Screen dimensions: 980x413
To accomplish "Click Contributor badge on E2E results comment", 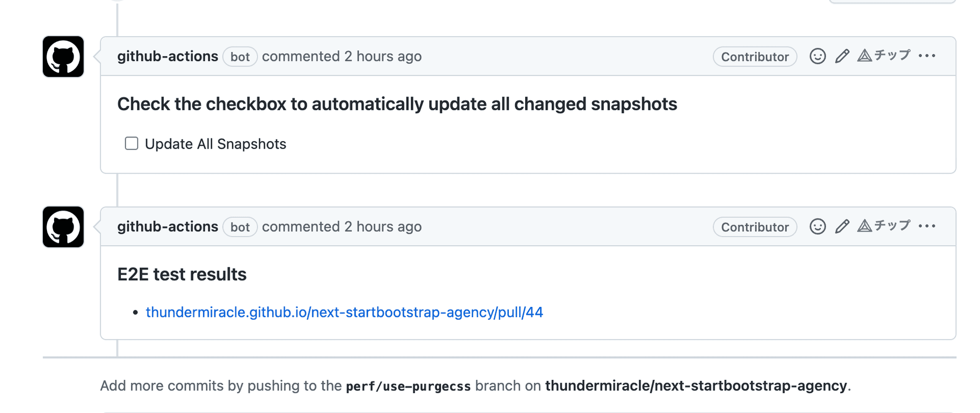I will tap(754, 227).
